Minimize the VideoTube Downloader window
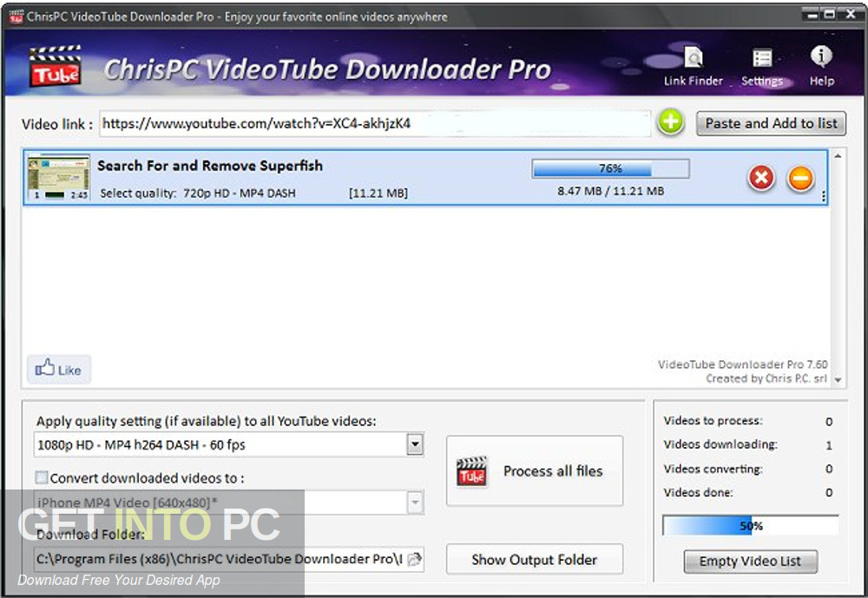The width and height of the screenshot is (868, 598). coord(812,15)
